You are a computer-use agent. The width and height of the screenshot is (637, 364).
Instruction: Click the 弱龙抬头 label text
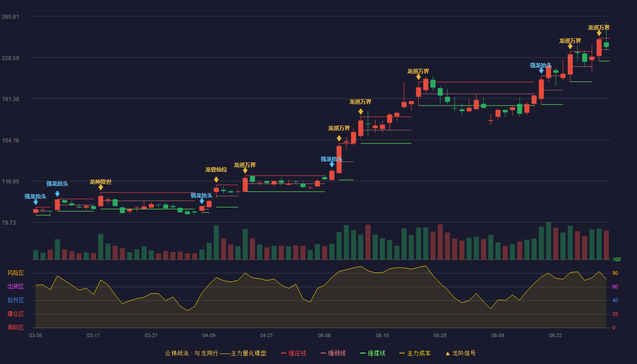coord(202,196)
